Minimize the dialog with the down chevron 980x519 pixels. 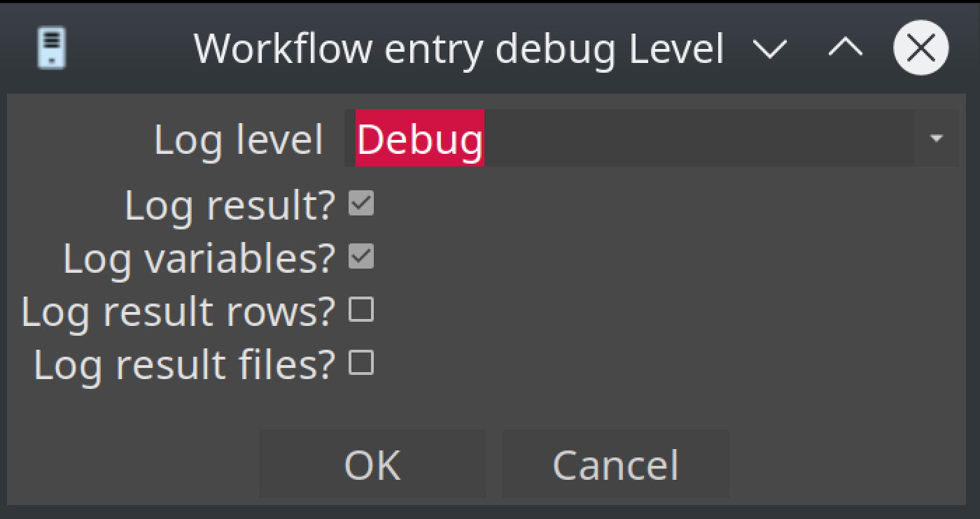pos(770,49)
